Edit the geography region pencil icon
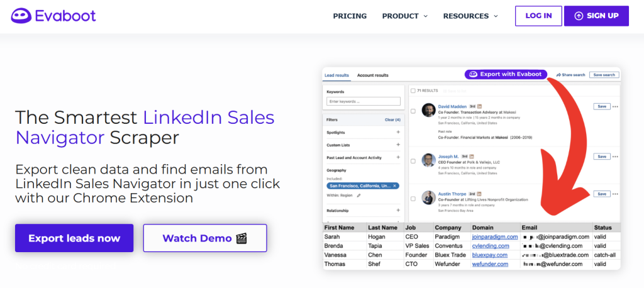The width and height of the screenshot is (644, 288). [x=359, y=196]
